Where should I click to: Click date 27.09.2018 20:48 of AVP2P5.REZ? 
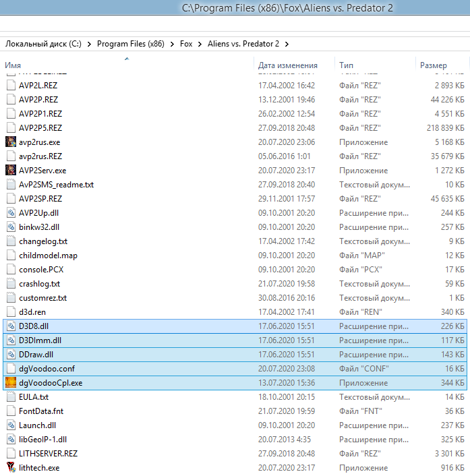coord(287,128)
